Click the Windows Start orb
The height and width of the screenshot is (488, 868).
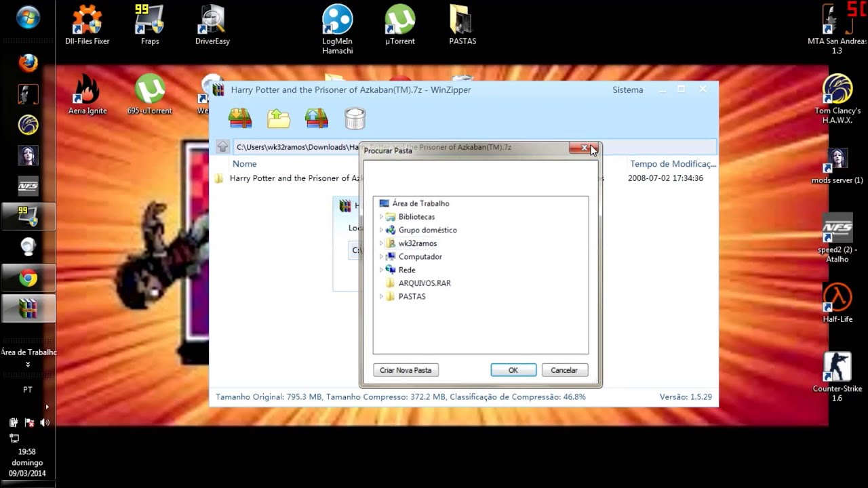coord(28,19)
